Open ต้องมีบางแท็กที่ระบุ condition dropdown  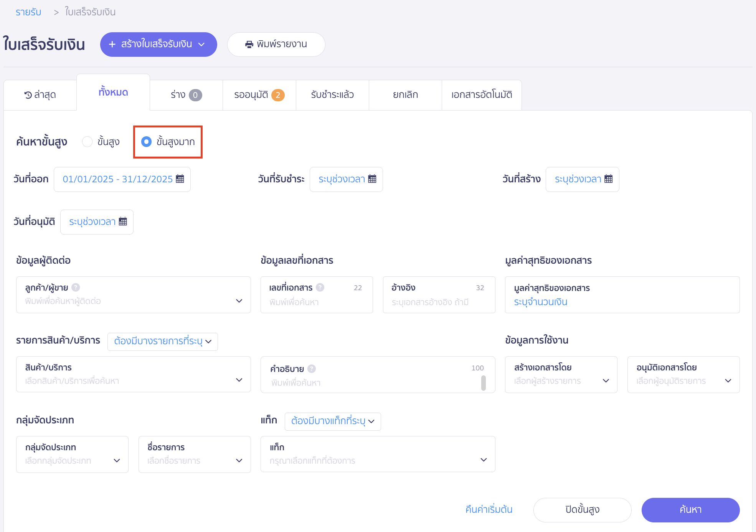(x=332, y=421)
